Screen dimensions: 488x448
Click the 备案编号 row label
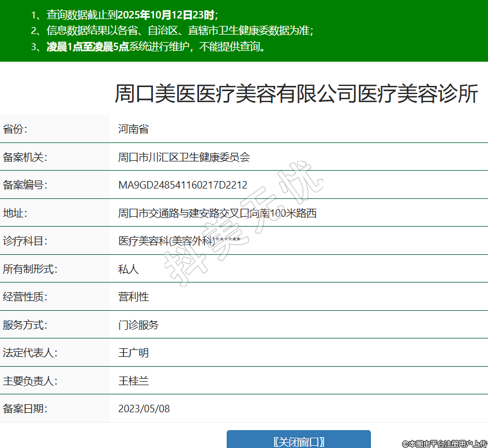tap(25, 185)
